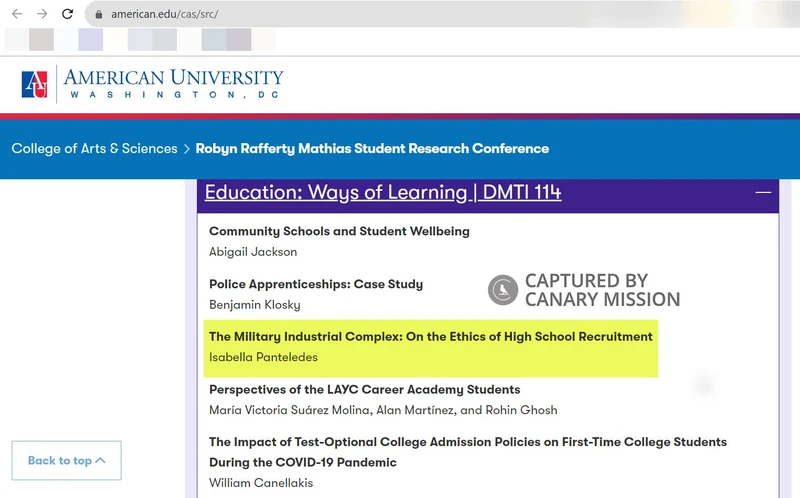Image resolution: width=800 pixels, height=498 pixels.
Task: Click the AU shield logo
Action: 34,84
